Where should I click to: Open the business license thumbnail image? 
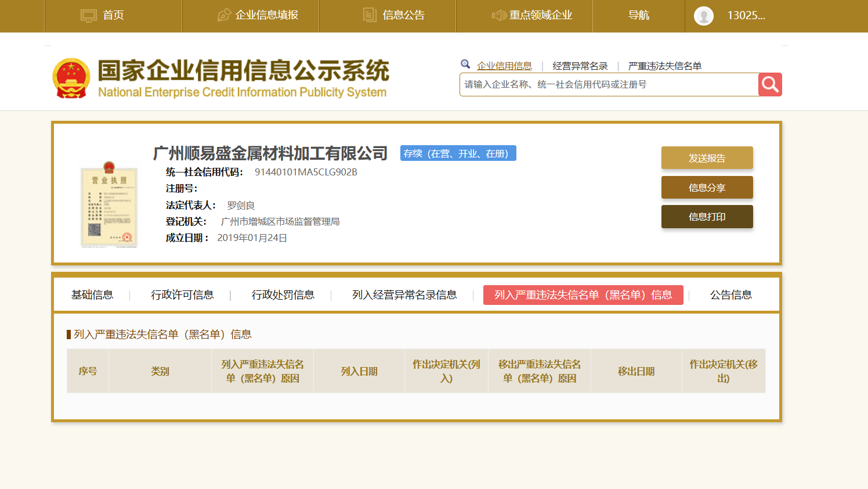click(x=109, y=206)
